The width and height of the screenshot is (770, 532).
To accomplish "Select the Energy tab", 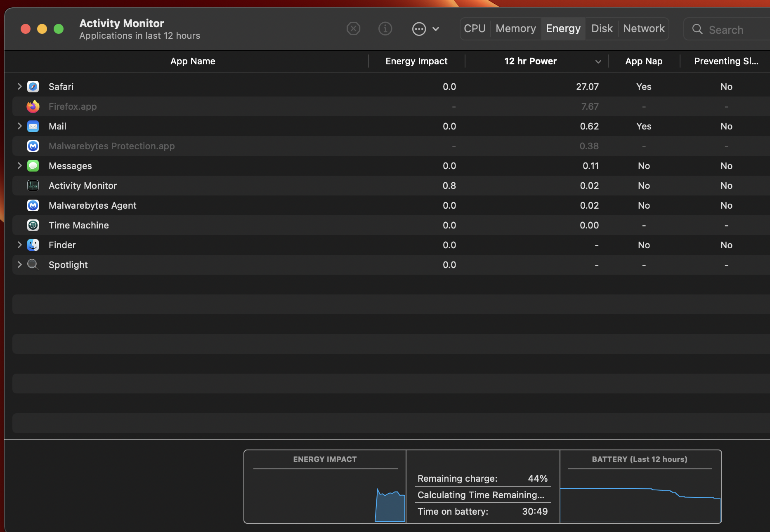I will point(563,28).
